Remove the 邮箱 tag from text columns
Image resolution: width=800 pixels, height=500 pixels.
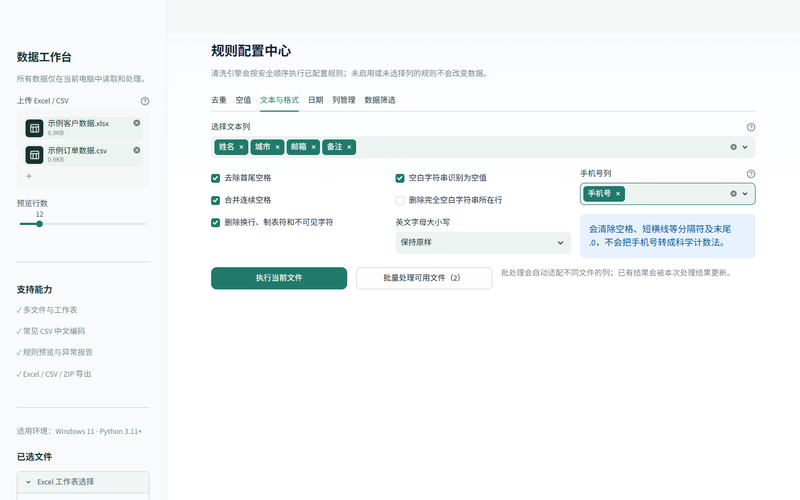pos(314,147)
